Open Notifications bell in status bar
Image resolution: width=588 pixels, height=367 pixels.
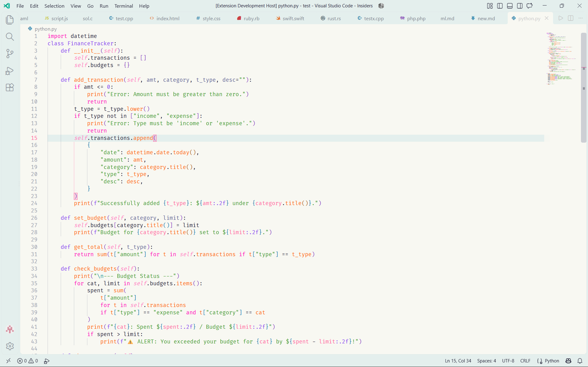click(x=580, y=361)
